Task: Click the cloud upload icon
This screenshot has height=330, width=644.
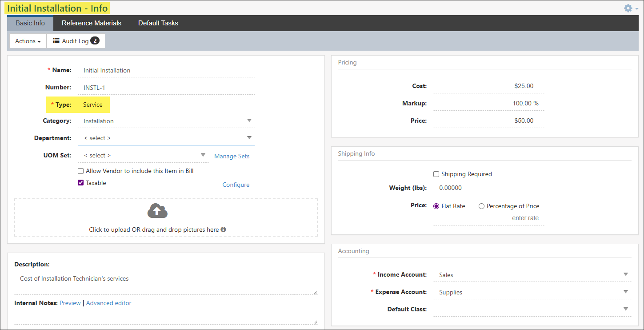Action: pyautogui.click(x=157, y=211)
